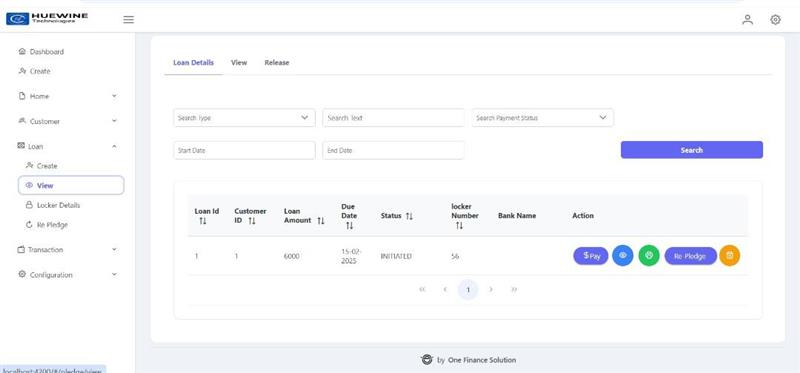800x373 pixels.
Task: Click the Re Pledge button in row
Action: click(x=690, y=256)
